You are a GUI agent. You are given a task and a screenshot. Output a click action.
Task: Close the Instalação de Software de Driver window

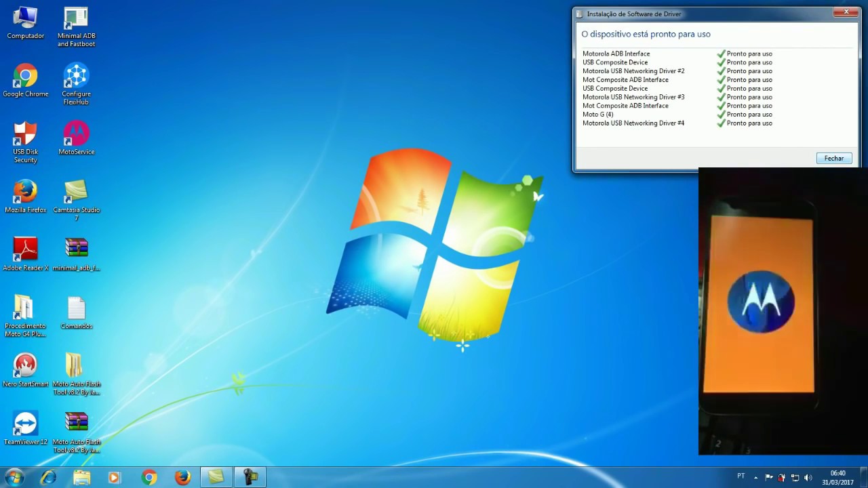click(846, 12)
